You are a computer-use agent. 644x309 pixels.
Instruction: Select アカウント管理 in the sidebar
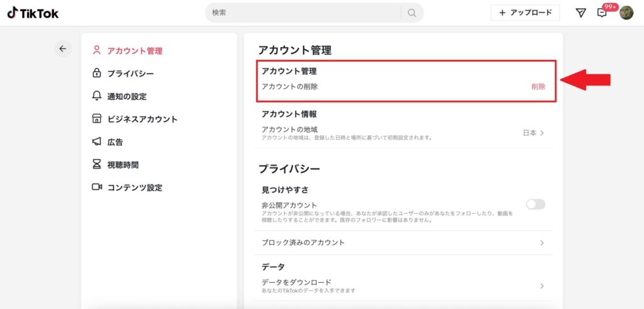[135, 51]
